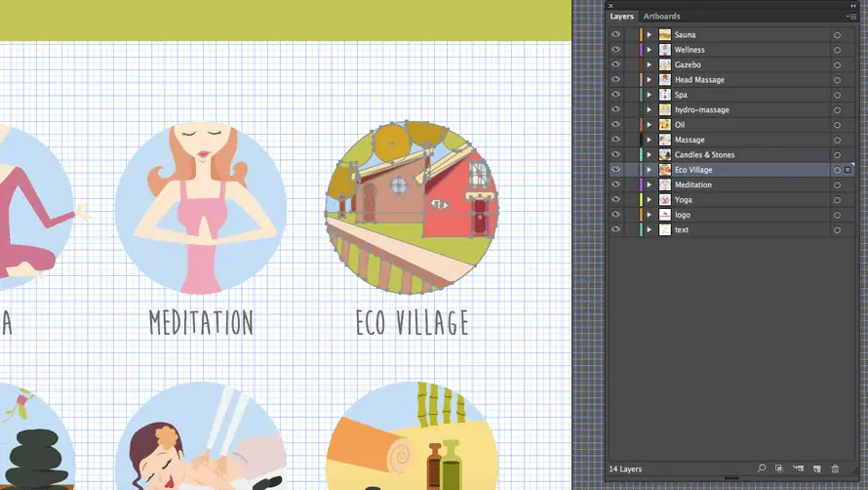The height and width of the screenshot is (490, 868).
Task: Click target circle of text layer
Action: (837, 229)
